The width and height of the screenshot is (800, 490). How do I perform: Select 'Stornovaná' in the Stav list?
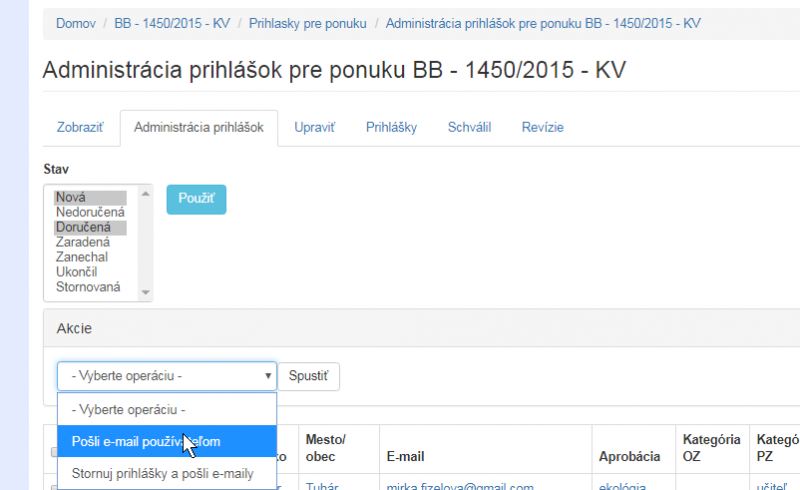[x=88, y=287]
